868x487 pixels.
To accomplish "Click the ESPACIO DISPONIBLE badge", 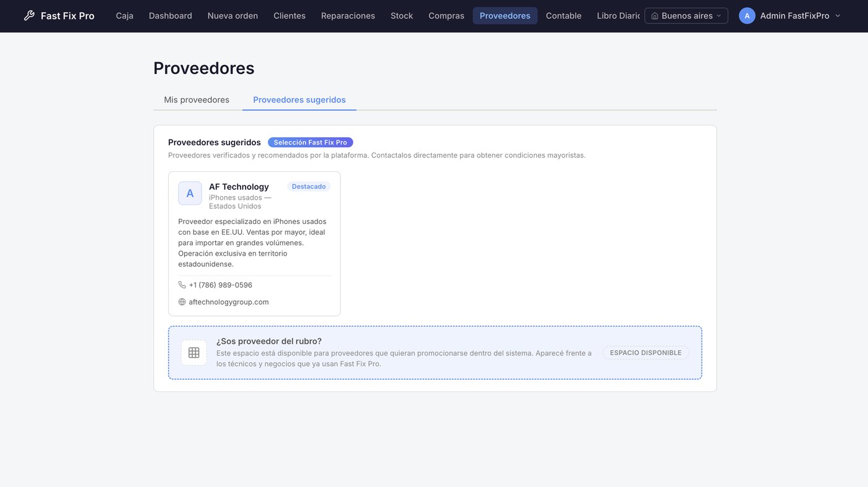I will 645,352.
